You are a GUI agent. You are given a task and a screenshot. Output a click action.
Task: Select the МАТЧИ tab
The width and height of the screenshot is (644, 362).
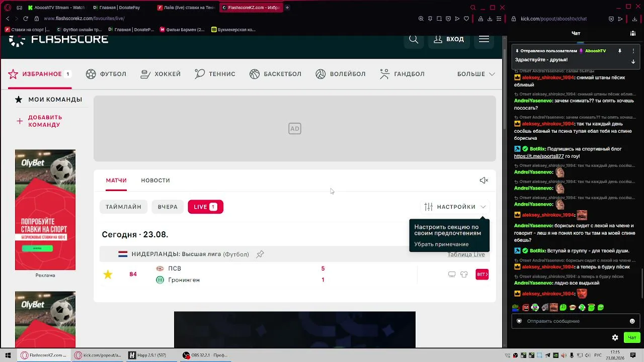point(116,180)
